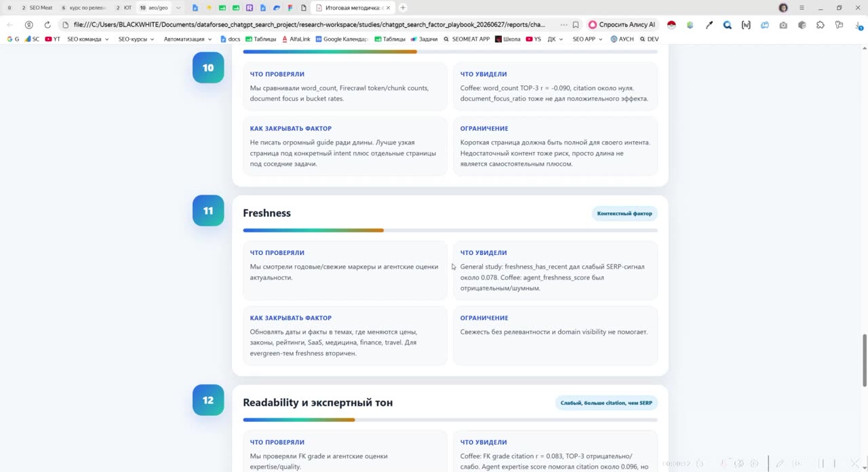Open the docs bookmark
868x472 pixels.
click(x=231, y=39)
